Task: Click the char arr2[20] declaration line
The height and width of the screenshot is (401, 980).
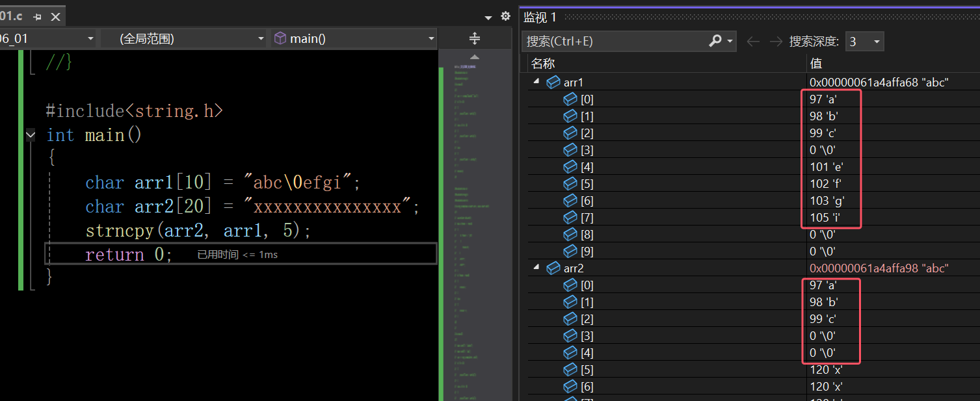Action: (253, 207)
